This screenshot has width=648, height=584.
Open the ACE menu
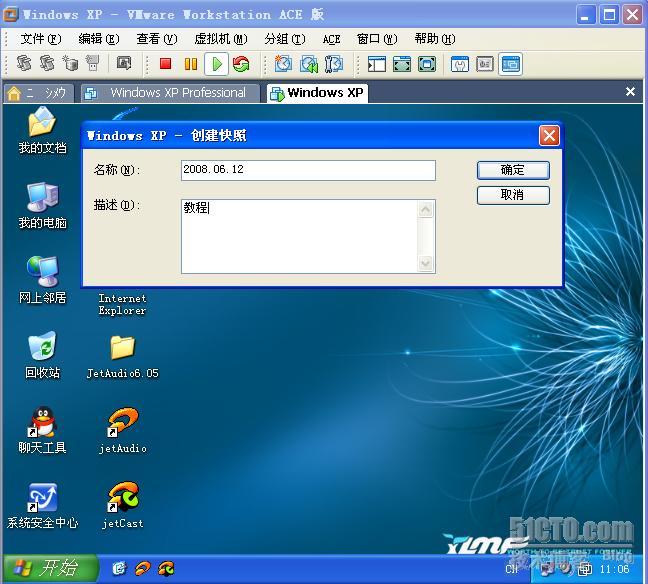click(x=331, y=39)
